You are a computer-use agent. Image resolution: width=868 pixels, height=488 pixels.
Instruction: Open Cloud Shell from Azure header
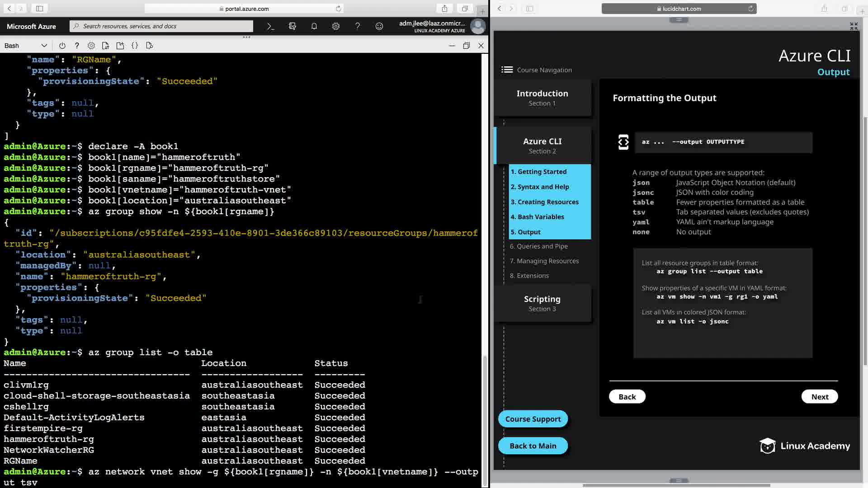coord(270,26)
